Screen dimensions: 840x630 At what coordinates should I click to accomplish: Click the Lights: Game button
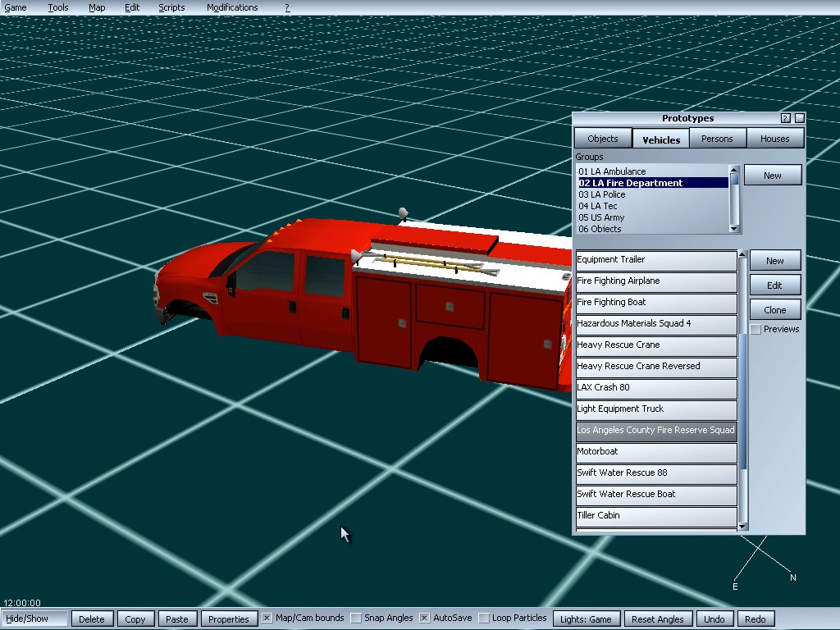click(x=586, y=619)
